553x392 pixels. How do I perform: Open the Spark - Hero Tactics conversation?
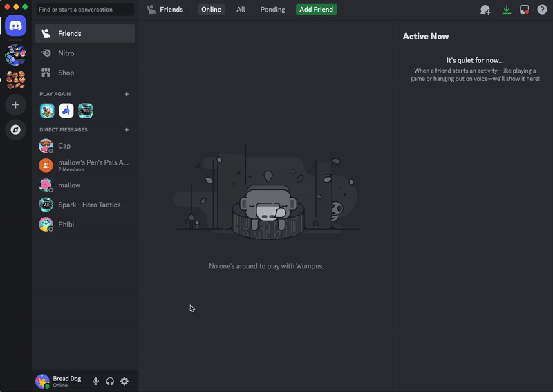(x=85, y=205)
